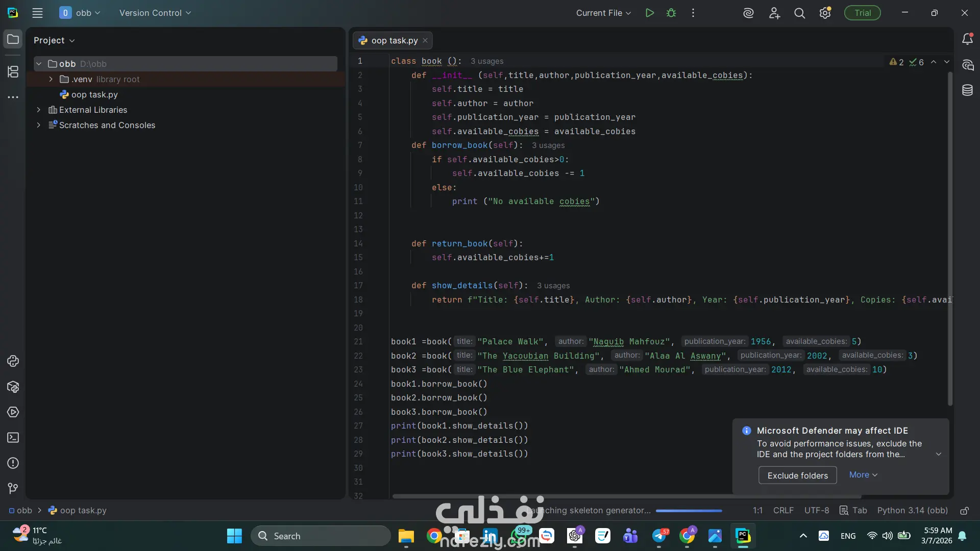Open Python Packages tool window
The height and width of the screenshot is (551, 980).
tap(13, 387)
